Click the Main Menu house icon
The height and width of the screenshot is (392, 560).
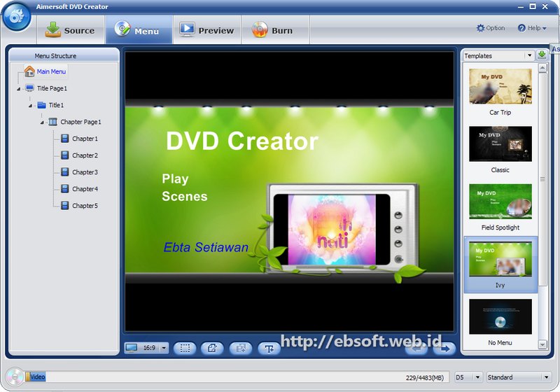click(29, 71)
